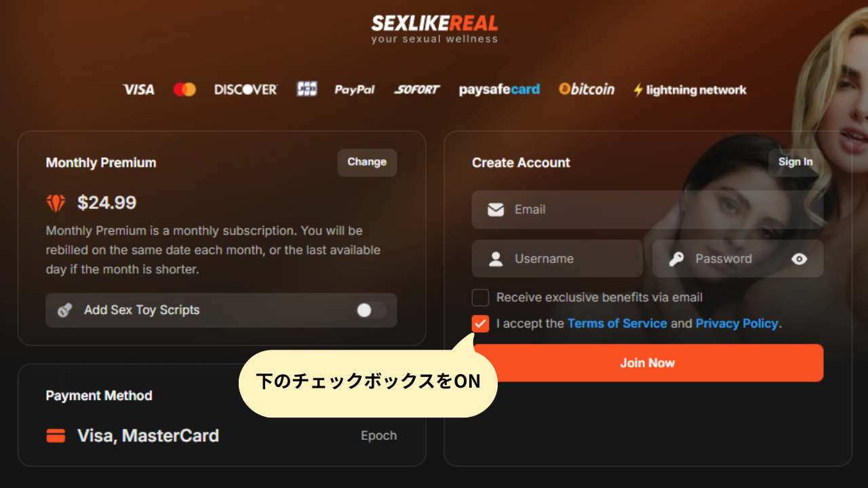Screen dimensions: 868x488
Task: Choose the Discover payment option
Action: [x=245, y=89]
